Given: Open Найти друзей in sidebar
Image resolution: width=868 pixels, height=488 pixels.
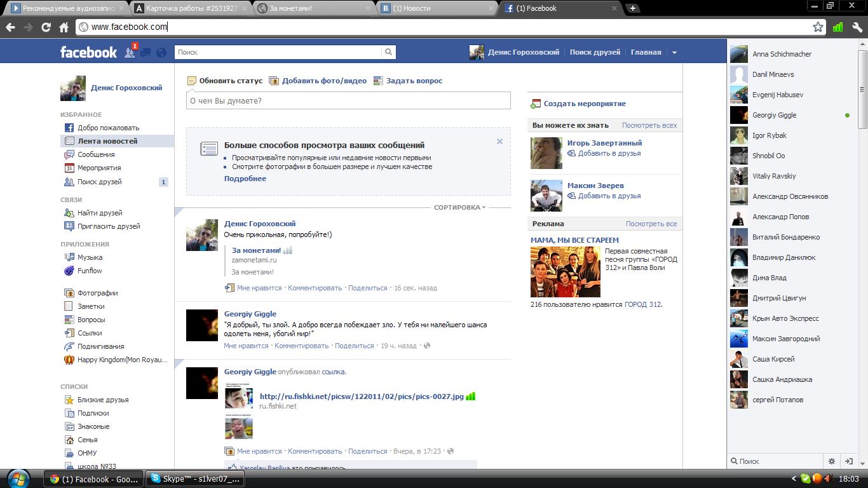Looking at the screenshot, I should point(93,213).
